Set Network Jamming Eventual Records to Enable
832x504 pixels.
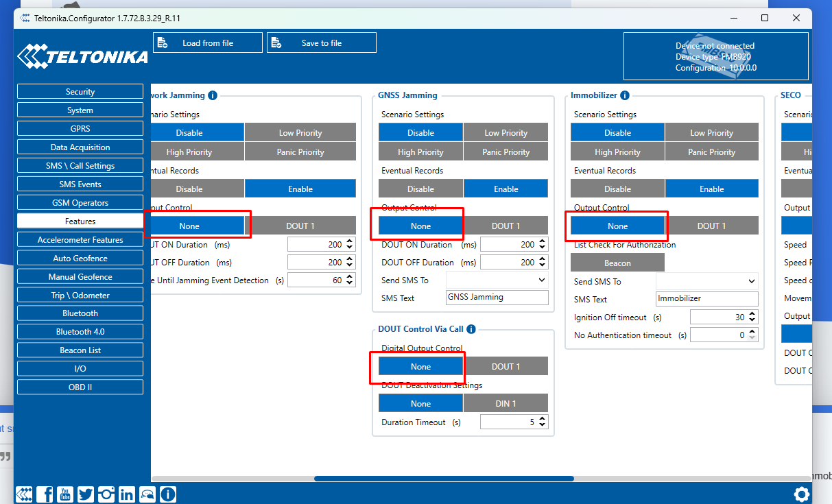pyautogui.click(x=300, y=189)
